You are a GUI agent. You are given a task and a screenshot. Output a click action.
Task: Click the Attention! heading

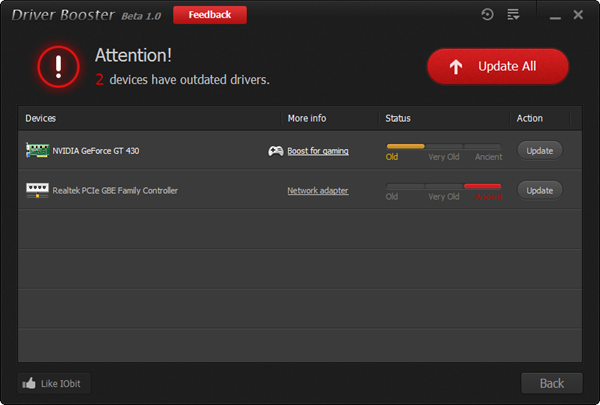point(133,55)
